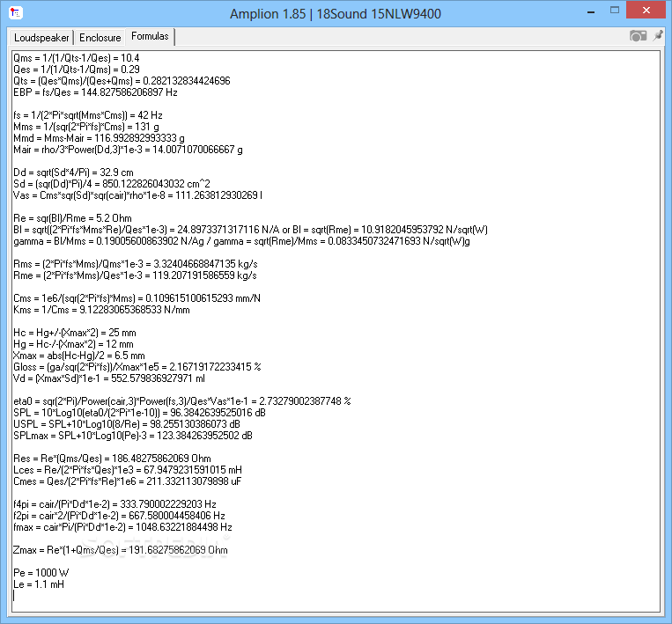Viewport: 672px width, 624px height.
Task: Click the Mair = rho/3*Power line
Action: (128, 150)
